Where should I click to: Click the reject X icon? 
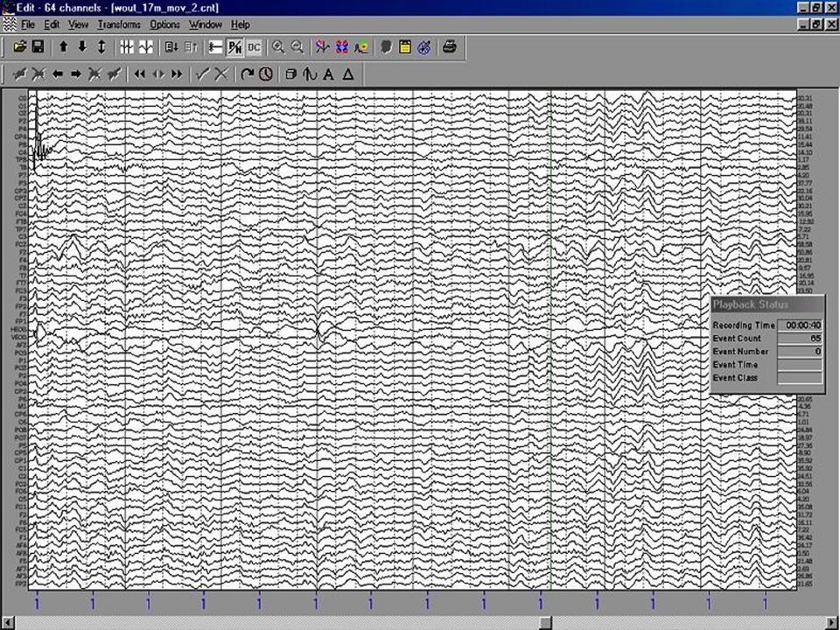(220, 73)
